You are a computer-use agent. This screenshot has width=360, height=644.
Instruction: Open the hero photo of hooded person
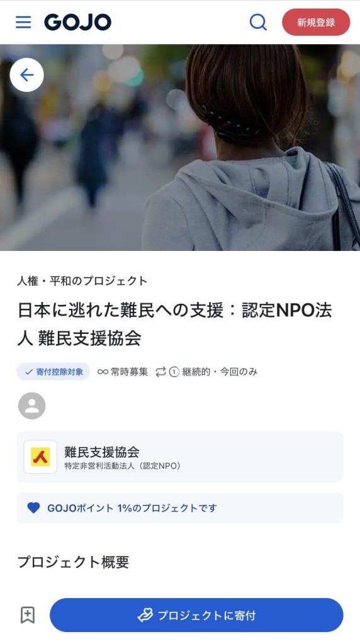[x=180, y=147]
